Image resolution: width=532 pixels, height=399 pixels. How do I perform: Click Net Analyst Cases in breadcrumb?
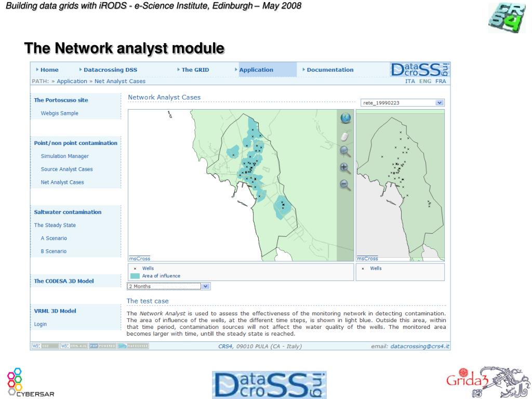tap(120, 81)
